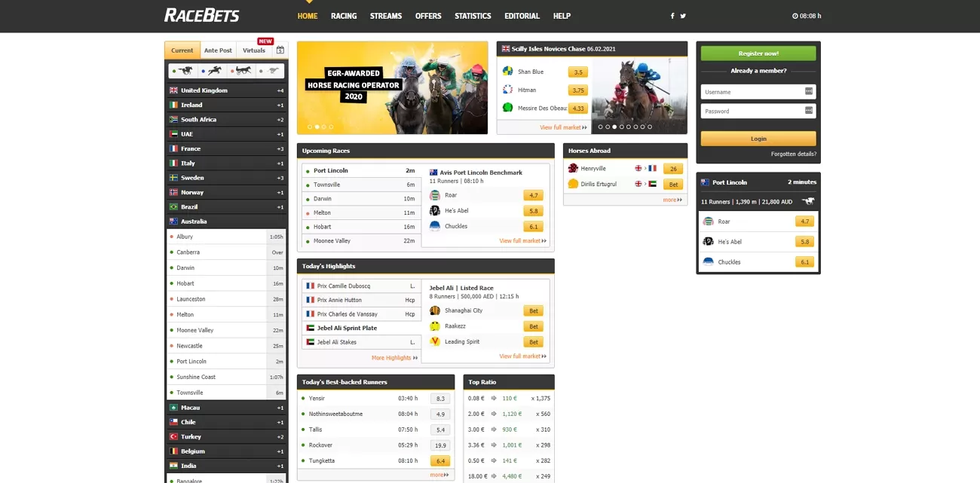The height and width of the screenshot is (483, 980).
Task: Click Hitman jockey silk icon
Action: 508,90
